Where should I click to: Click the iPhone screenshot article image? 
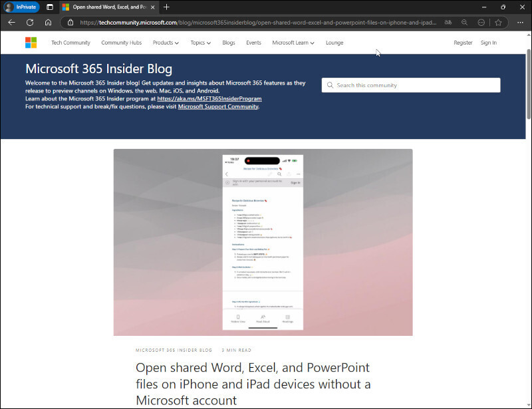(x=263, y=242)
